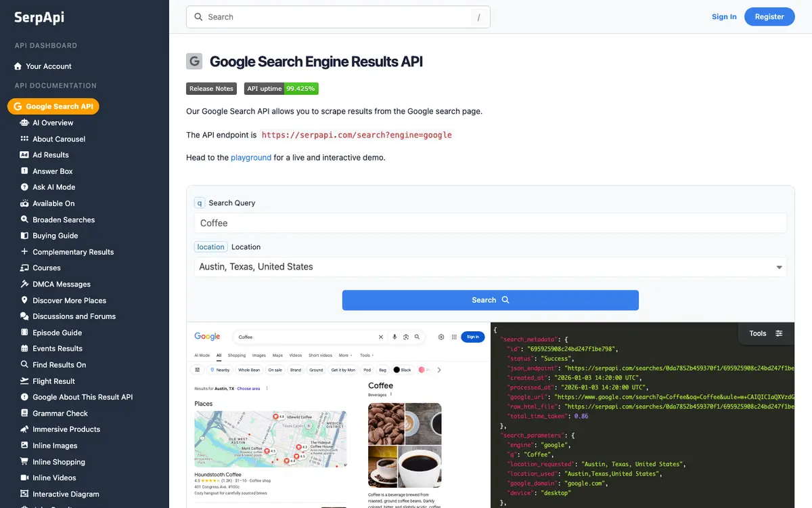Screen dimensions: 812x508
Task: Click the Discover More Places pin icon
Action: (x=24, y=300)
